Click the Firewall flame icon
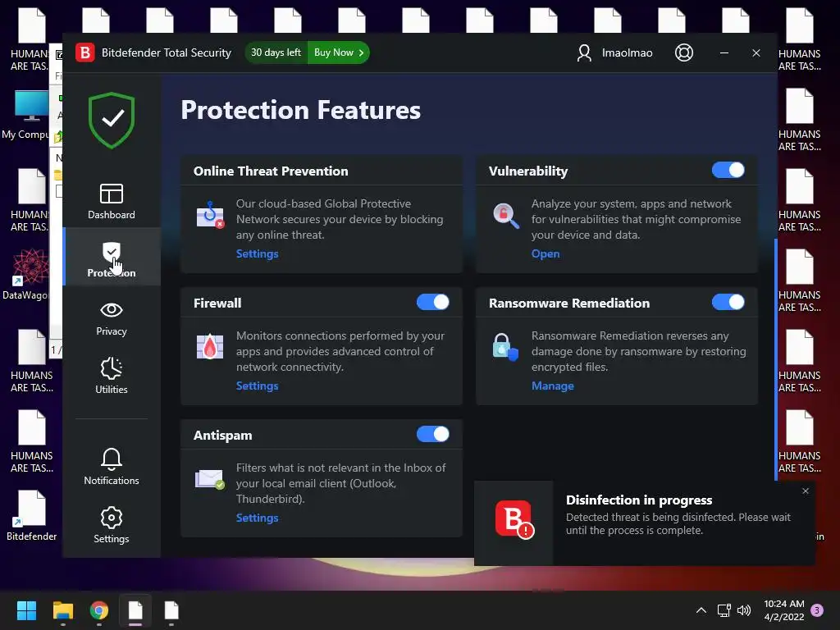Screen dimensions: 840x630 coord(209,347)
